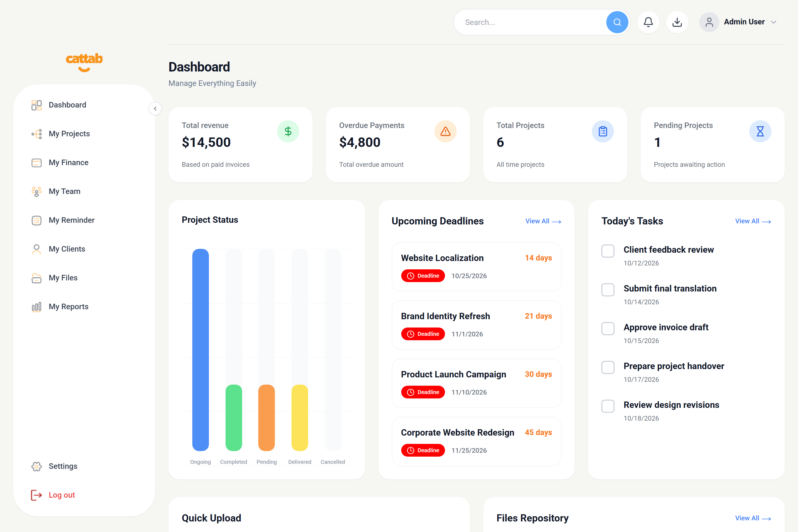The image size is (798, 532).
Task: Click the My Team people icon
Action: pos(36,191)
